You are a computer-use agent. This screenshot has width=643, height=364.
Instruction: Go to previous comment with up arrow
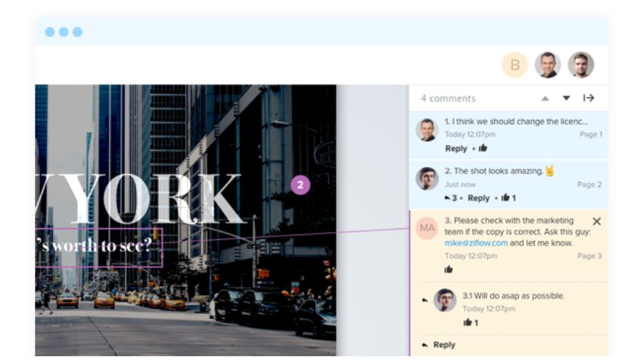click(x=545, y=98)
